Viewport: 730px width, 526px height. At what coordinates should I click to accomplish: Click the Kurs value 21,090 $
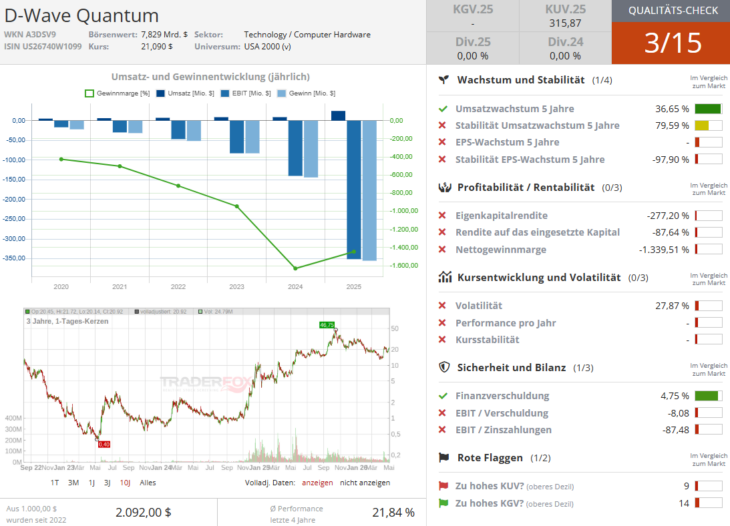tap(157, 47)
